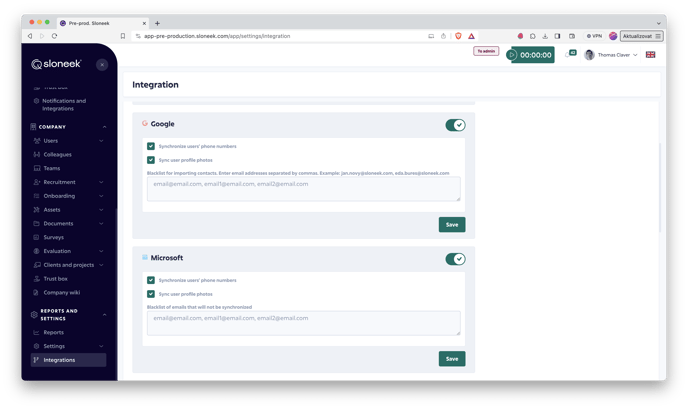The width and height of the screenshot is (688, 409).
Task: Expand the Clients and projects chevron
Action: point(101,265)
